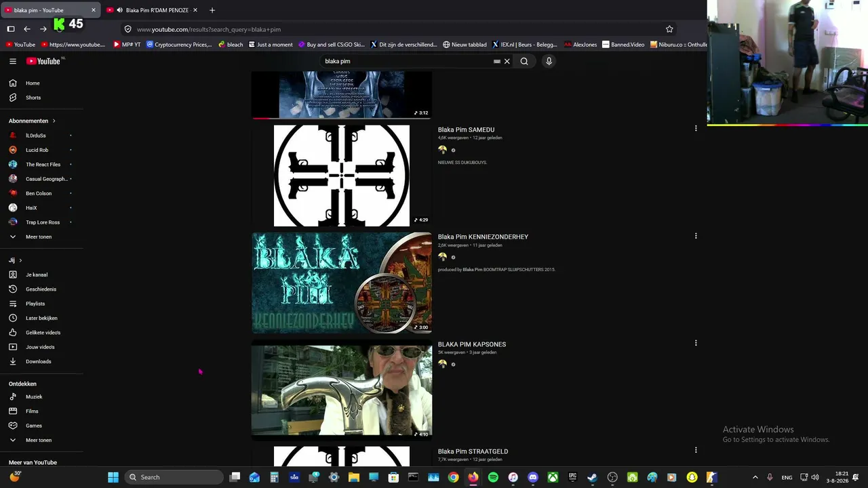This screenshot has width=868, height=488.
Task: Open the 'Banned.Video' bookmark
Action: (x=624, y=45)
